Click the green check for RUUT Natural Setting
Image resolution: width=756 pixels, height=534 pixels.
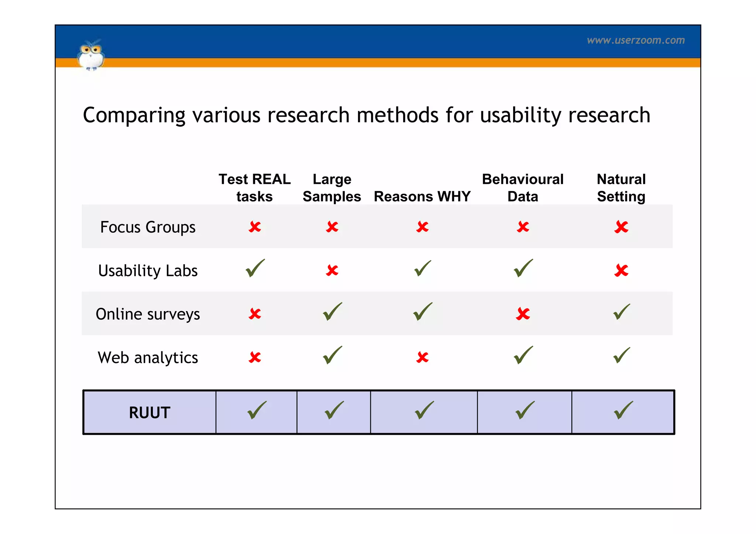[623, 411]
